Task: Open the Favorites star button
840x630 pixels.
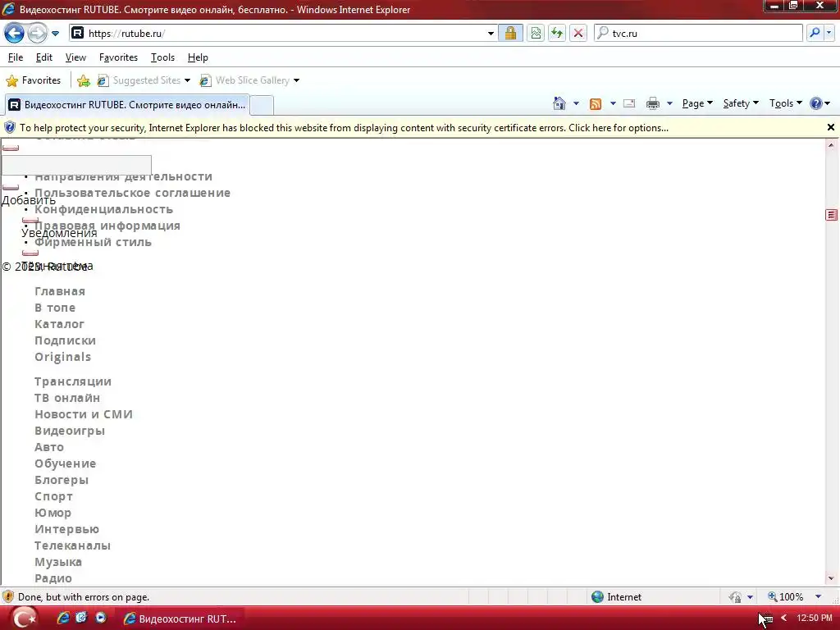Action: coord(33,80)
